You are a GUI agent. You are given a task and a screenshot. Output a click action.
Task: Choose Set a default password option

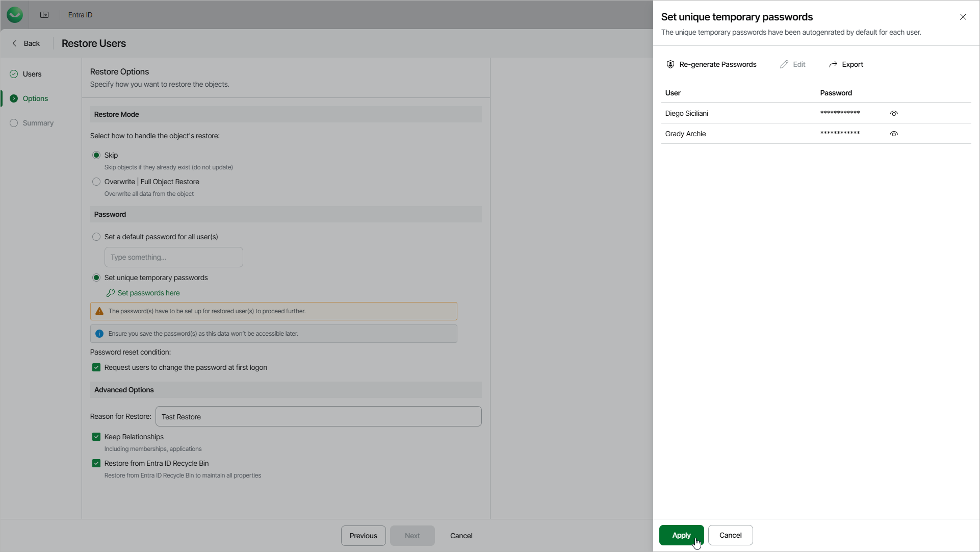[x=96, y=237]
